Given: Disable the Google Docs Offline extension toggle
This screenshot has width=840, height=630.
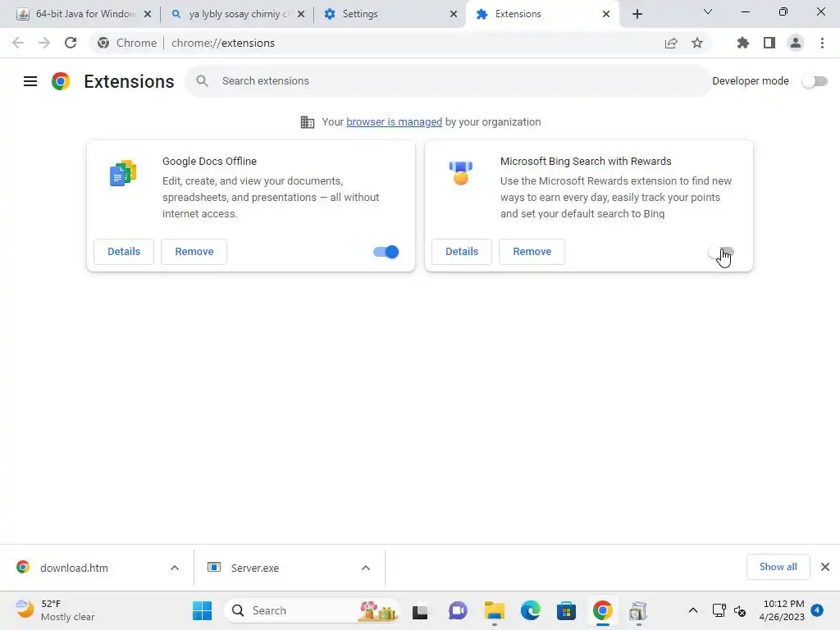Looking at the screenshot, I should (386, 252).
